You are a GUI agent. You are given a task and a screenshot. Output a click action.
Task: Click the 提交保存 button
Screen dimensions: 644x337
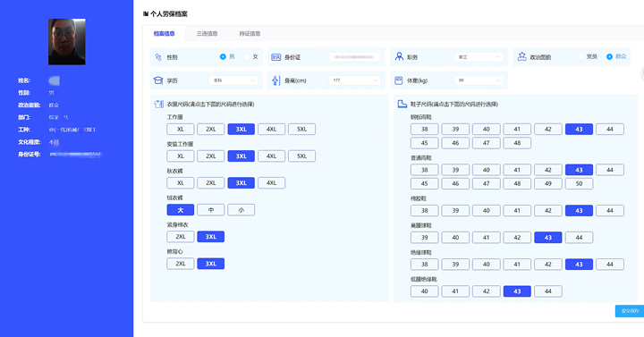click(630, 311)
